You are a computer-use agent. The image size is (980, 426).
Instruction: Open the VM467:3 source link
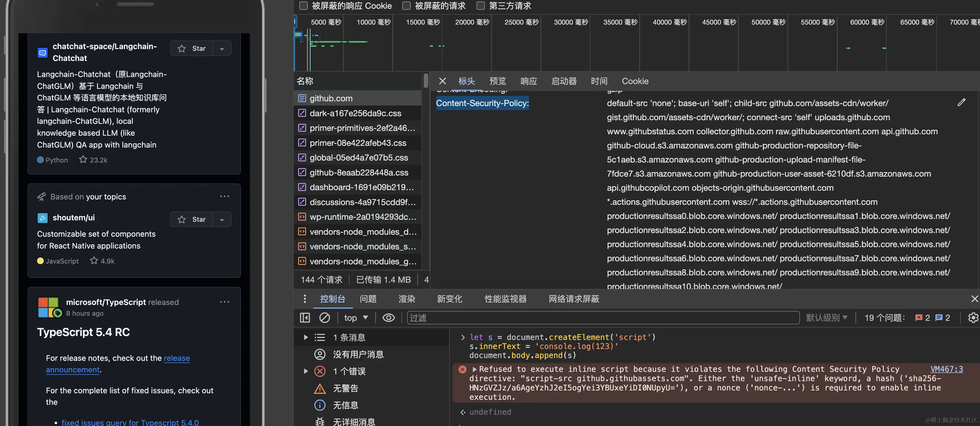click(x=947, y=369)
